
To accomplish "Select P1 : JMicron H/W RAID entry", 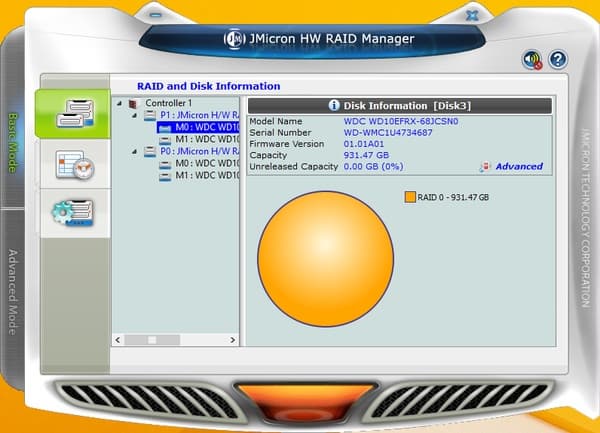I will [200, 115].
